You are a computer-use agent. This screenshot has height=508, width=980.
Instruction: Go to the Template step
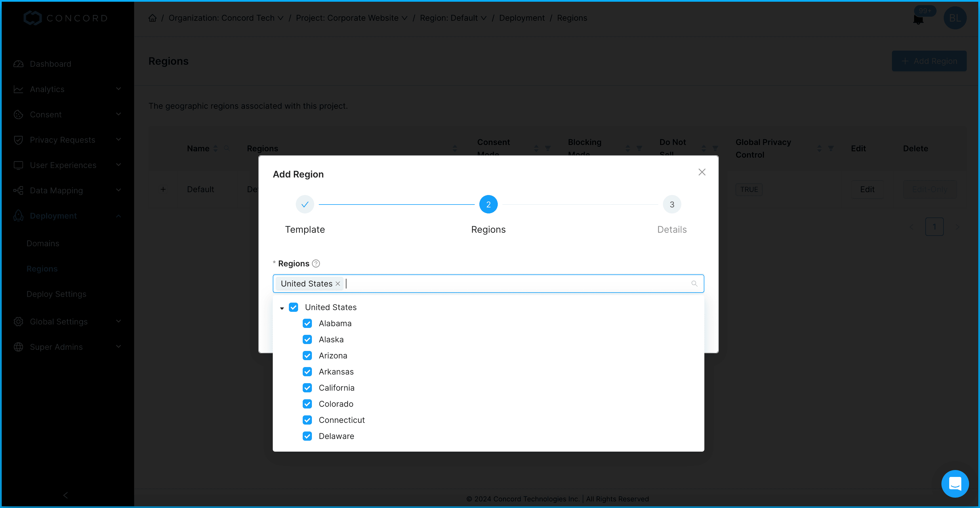click(305, 205)
